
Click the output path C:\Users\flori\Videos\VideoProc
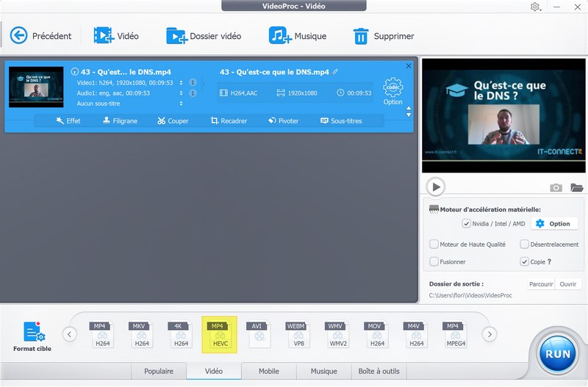470,295
